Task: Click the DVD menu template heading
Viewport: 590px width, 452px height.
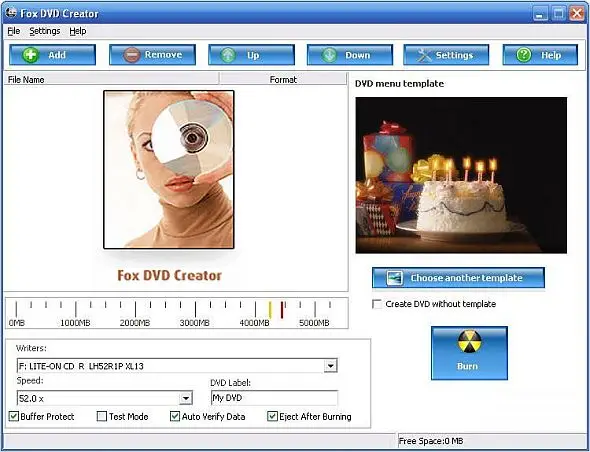Action: coord(399,84)
